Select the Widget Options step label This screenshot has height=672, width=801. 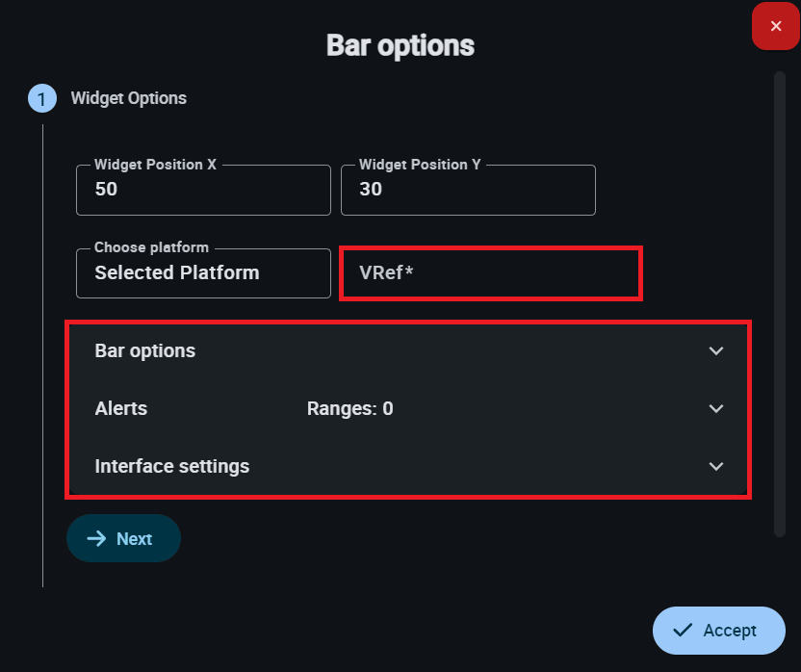click(x=129, y=98)
